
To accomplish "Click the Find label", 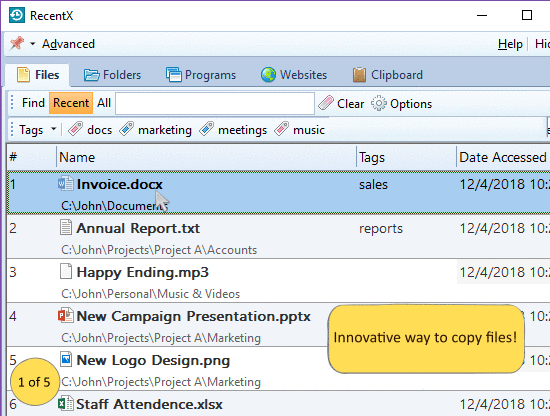I will (33, 103).
